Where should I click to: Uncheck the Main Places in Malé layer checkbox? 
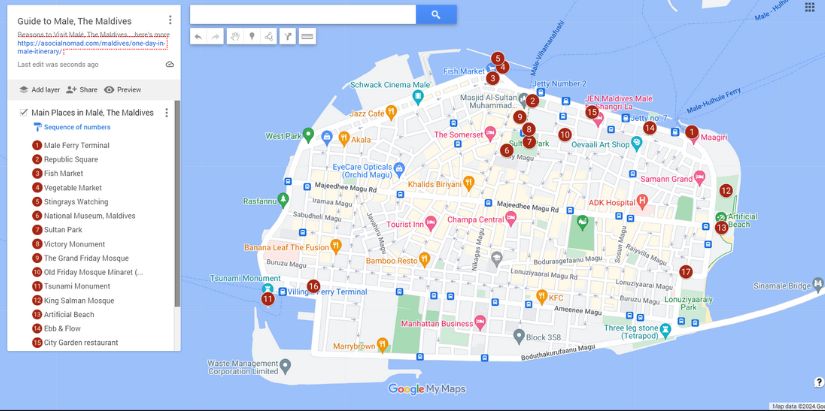(x=24, y=113)
